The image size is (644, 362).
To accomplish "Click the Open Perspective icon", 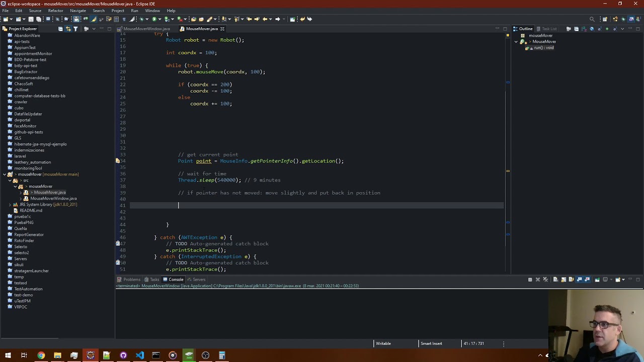I will (x=605, y=19).
